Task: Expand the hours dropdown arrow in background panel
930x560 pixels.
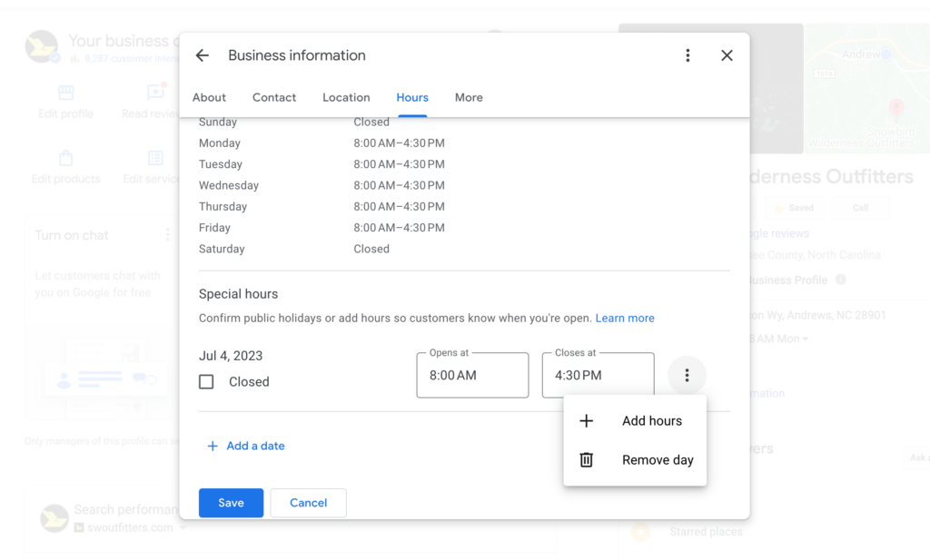Action: pos(805,339)
